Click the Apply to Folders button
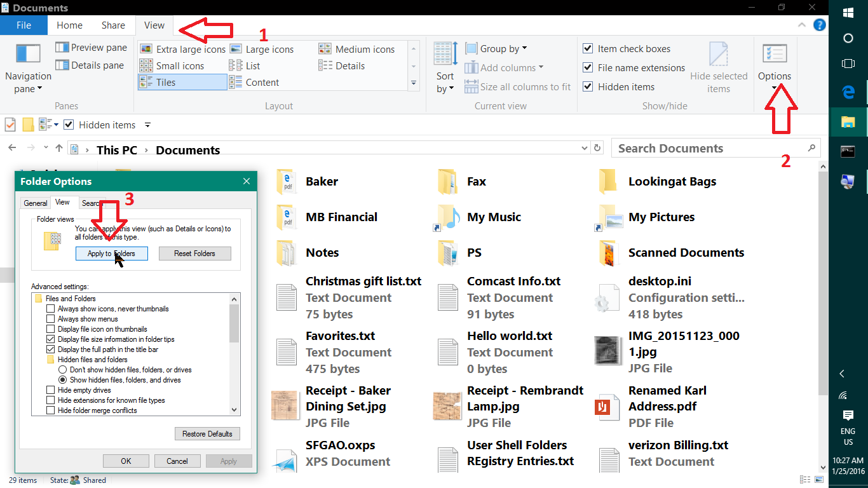Image resolution: width=868 pixels, height=488 pixels. [x=112, y=253]
